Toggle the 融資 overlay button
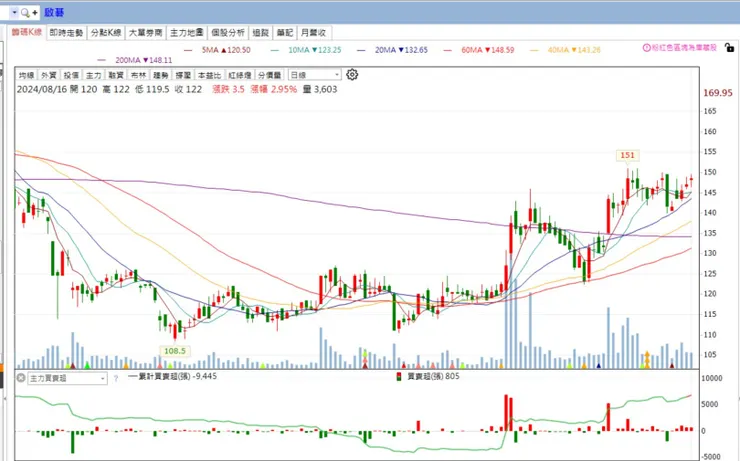The width and height of the screenshot is (740, 461). (x=116, y=75)
